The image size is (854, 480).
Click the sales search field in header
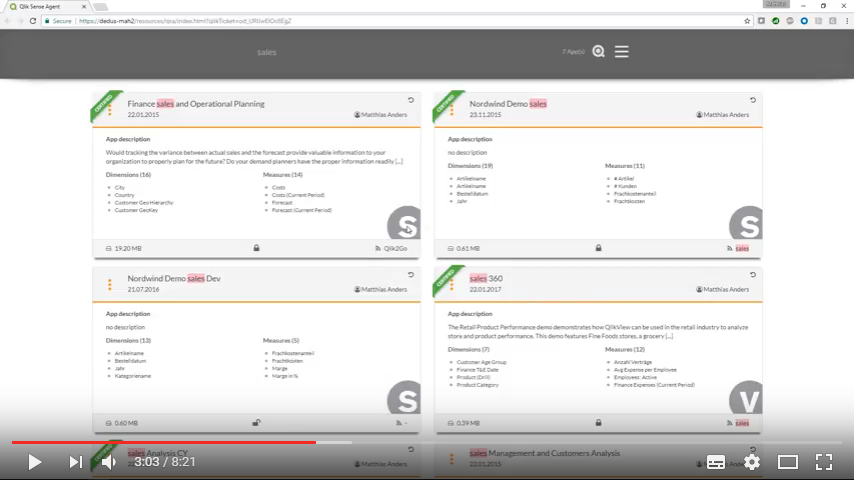coord(266,52)
